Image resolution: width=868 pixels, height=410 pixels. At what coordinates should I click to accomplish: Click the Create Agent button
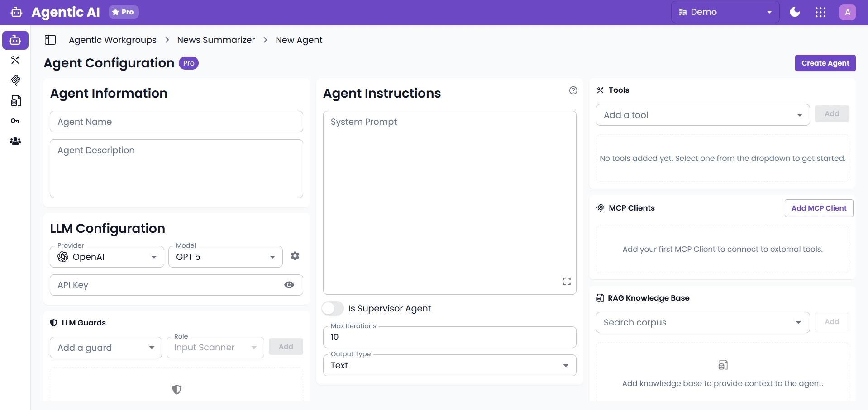coord(825,63)
